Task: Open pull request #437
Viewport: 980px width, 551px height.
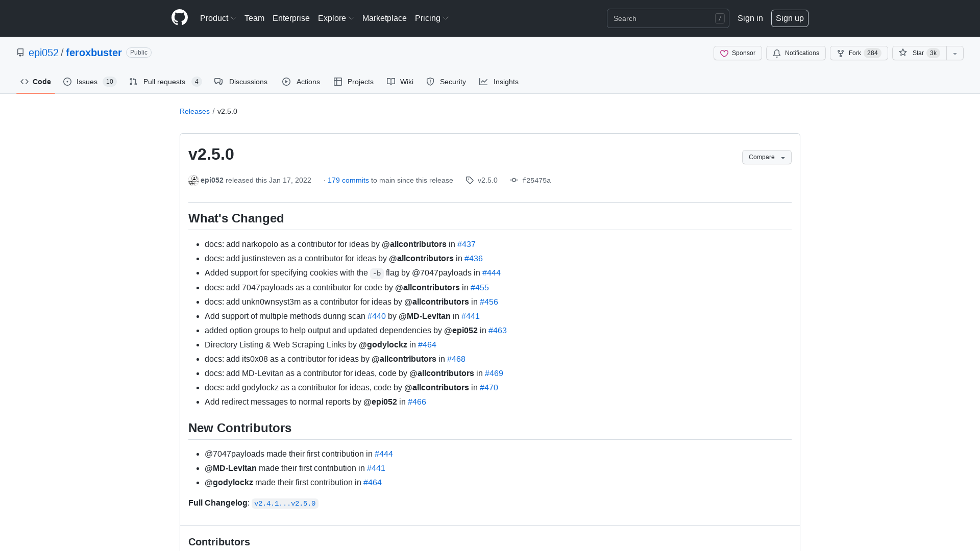Action: (x=467, y=244)
